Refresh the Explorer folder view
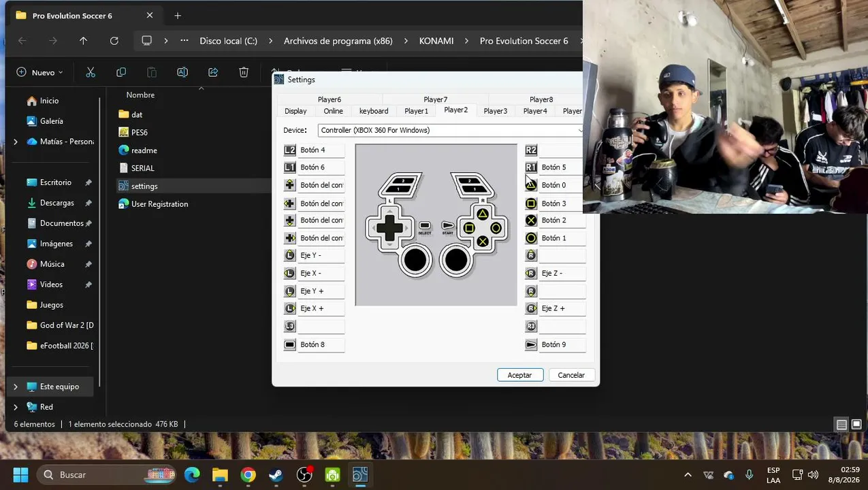The image size is (868, 490). pyautogui.click(x=114, y=41)
